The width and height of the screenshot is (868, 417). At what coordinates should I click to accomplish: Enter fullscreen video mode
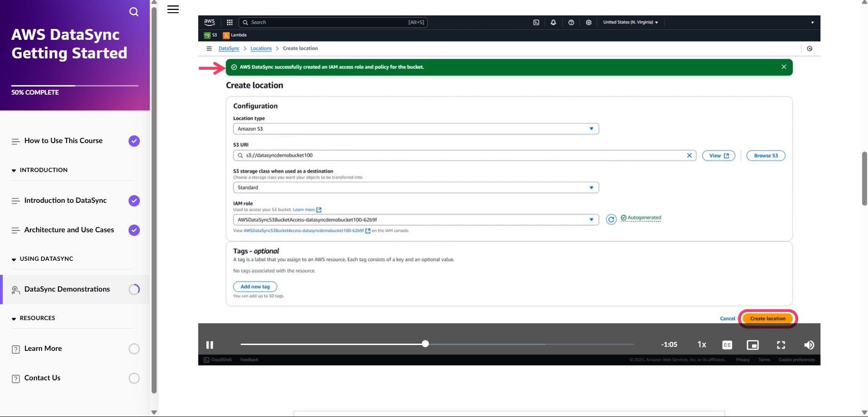click(781, 345)
